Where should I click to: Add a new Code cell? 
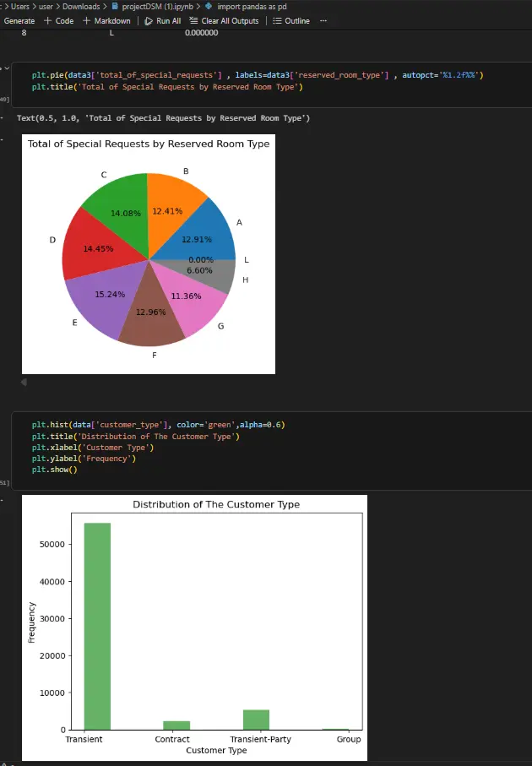(x=58, y=21)
